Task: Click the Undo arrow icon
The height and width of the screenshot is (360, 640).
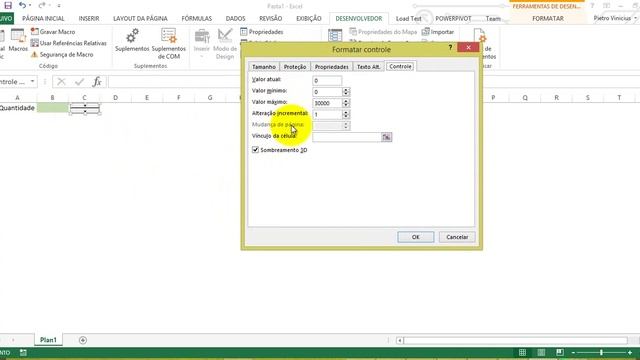Action: (22, 5)
